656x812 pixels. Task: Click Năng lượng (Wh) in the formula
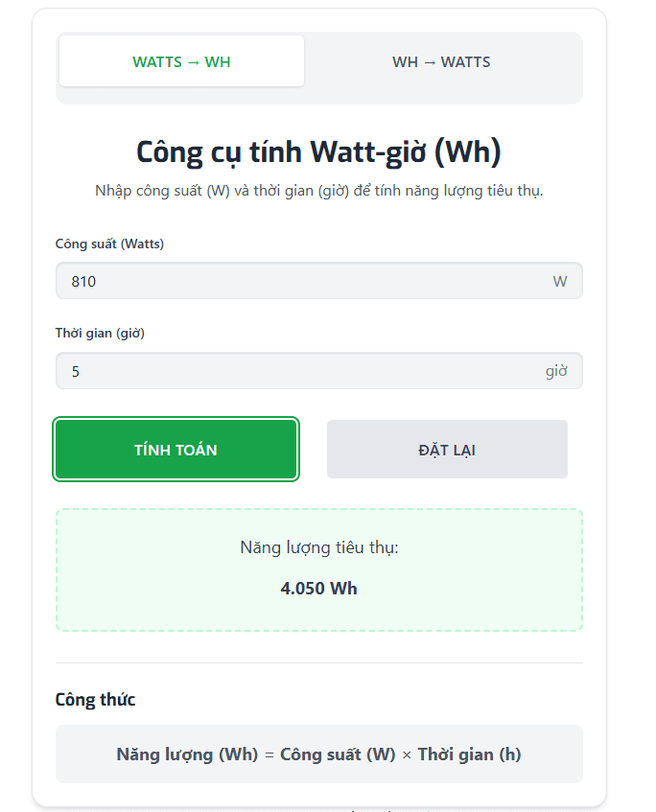click(187, 754)
